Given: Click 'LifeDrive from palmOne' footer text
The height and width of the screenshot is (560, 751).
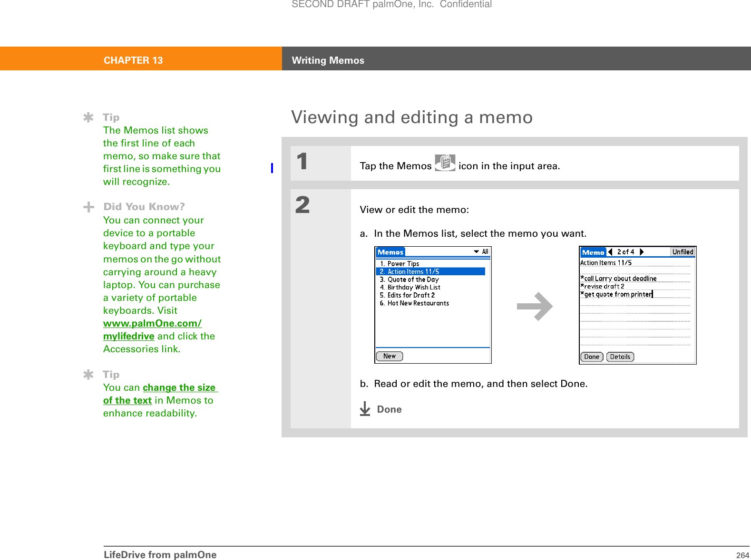Looking at the screenshot, I should click(160, 555).
